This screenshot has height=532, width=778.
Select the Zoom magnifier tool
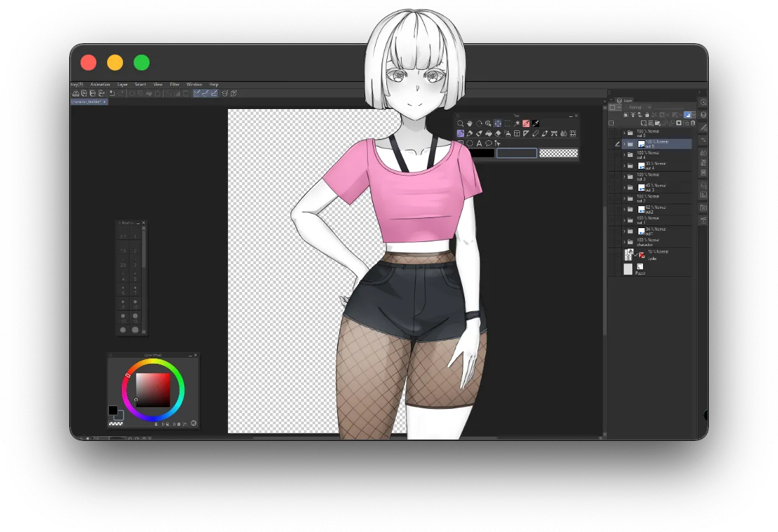[460, 124]
